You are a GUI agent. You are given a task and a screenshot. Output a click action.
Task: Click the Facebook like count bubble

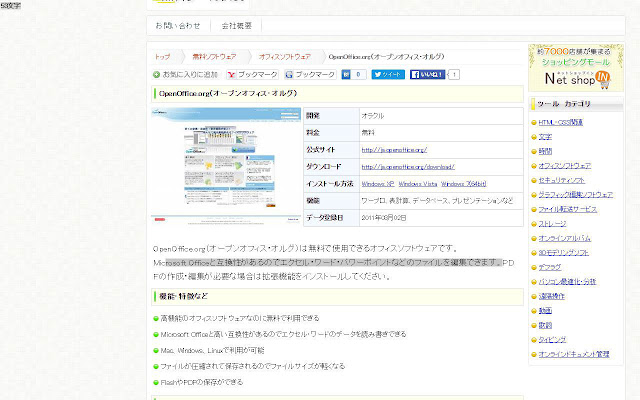coord(454,75)
